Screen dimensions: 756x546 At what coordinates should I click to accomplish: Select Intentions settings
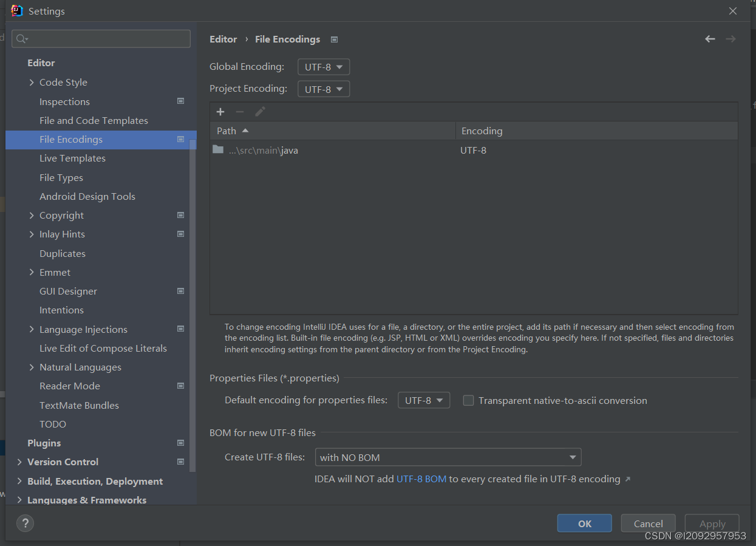(x=61, y=310)
